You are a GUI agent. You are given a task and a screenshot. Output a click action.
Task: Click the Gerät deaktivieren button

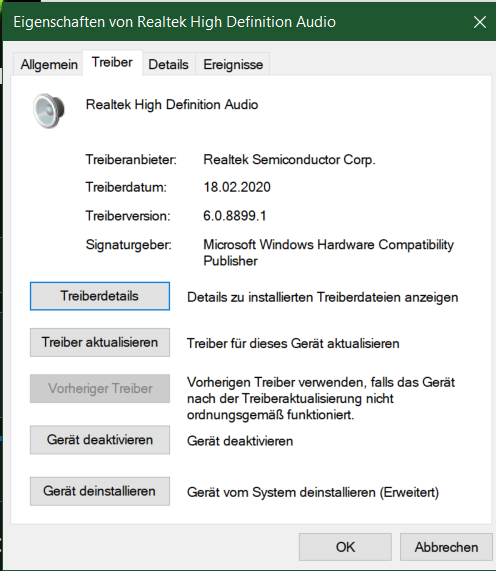[x=100, y=440]
